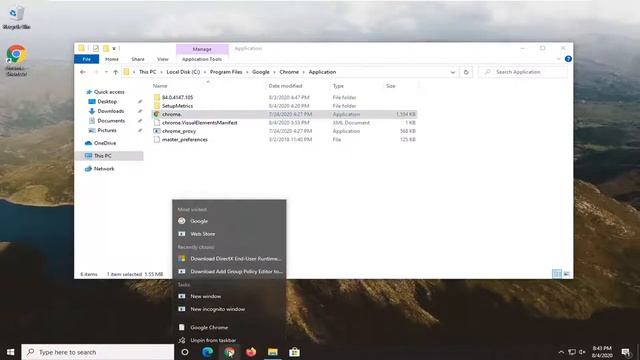Select the master_preferences file
Image resolution: width=640 pixels, height=360 pixels.
click(184, 140)
